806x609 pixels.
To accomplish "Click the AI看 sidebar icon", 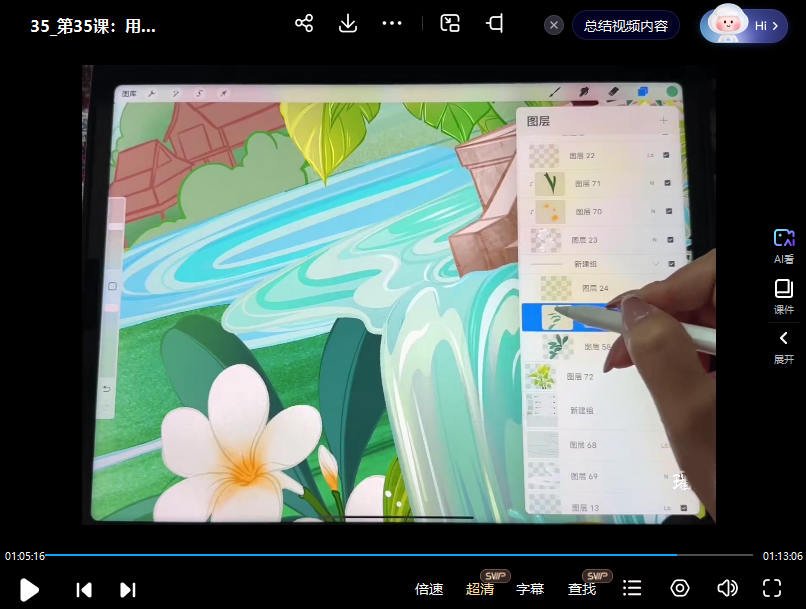I will point(784,243).
